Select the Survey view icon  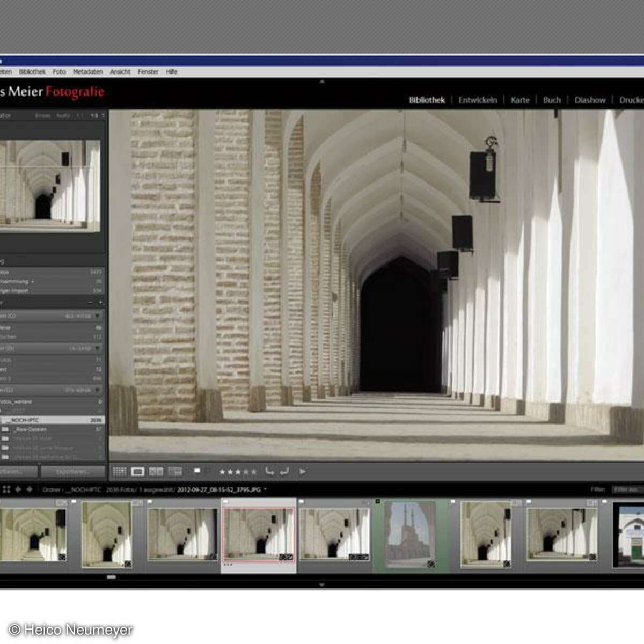click(x=174, y=471)
